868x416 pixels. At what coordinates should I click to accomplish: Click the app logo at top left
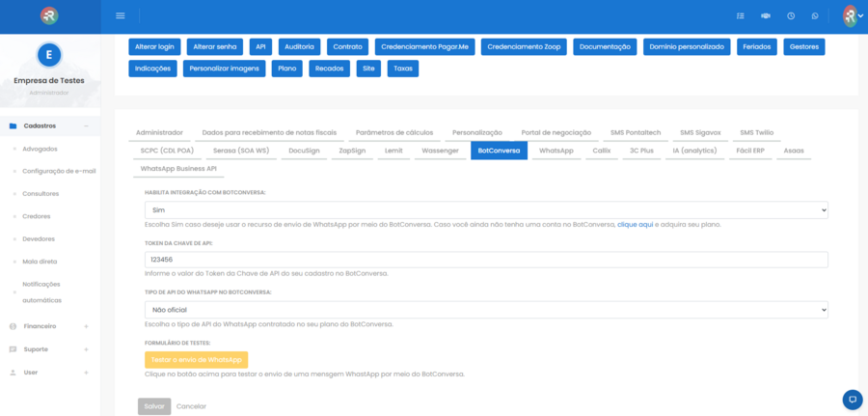click(49, 15)
